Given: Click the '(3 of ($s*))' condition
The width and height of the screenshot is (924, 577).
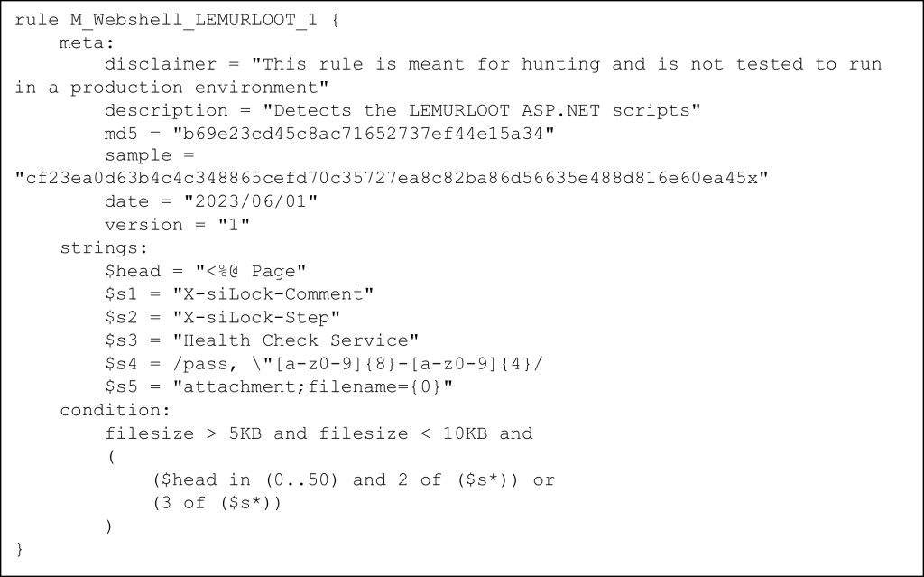Looking at the screenshot, I should [217, 503].
